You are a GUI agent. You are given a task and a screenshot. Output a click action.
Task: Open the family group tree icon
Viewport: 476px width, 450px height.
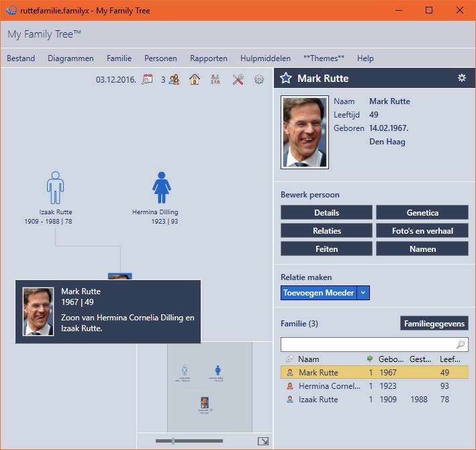point(216,79)
